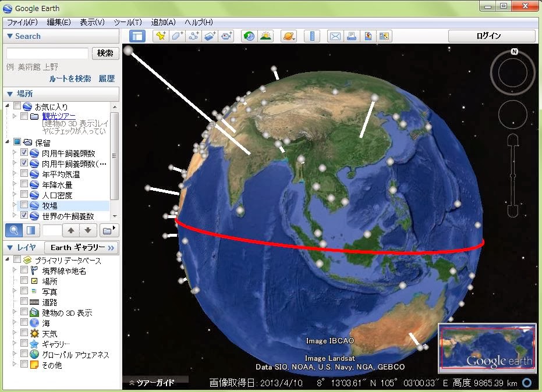This screenshot has height=392, width=542.
Task: Click the ルートを検索 link
Action: pos(70,79)
